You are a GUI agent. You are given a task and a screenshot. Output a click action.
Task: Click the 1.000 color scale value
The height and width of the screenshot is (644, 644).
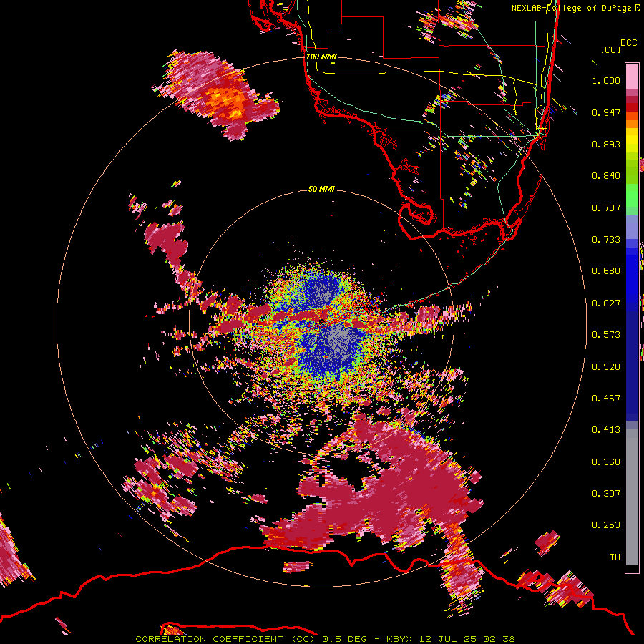606,80
